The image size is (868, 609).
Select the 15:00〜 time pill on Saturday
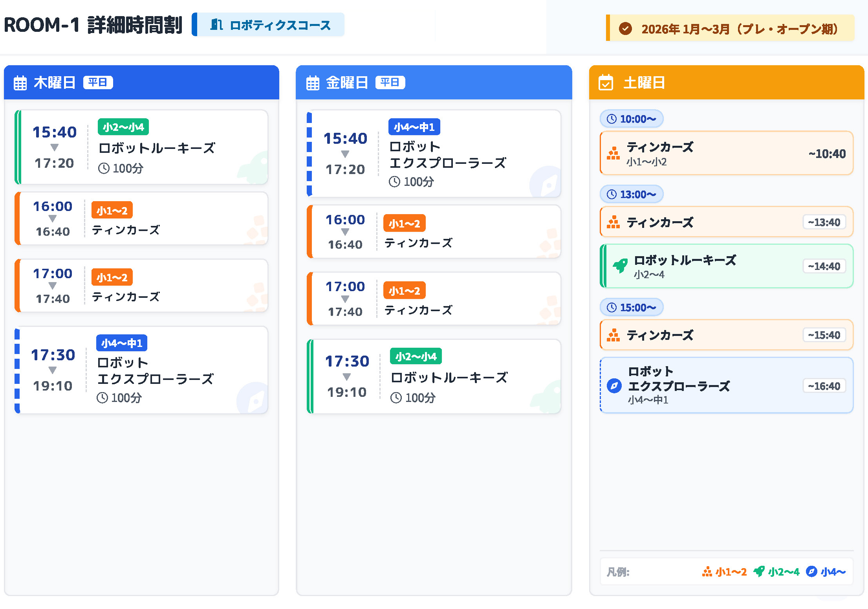coord(631,307)
